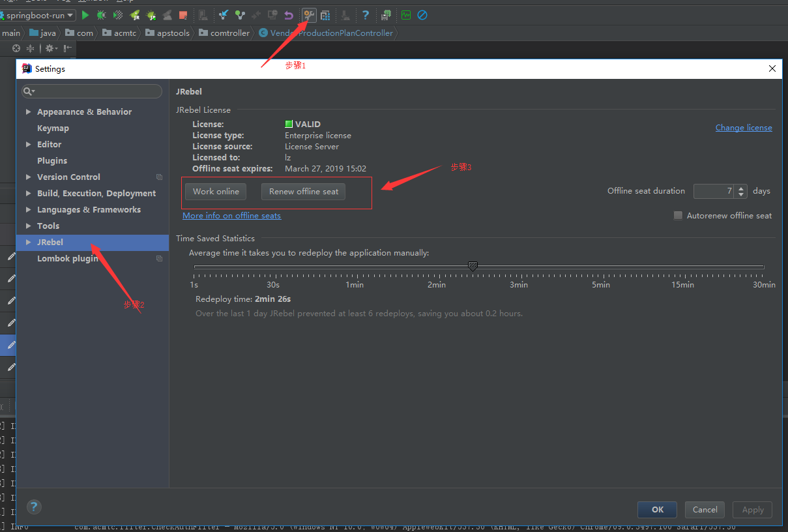Click Run with Coverage icon

point(118,14)
